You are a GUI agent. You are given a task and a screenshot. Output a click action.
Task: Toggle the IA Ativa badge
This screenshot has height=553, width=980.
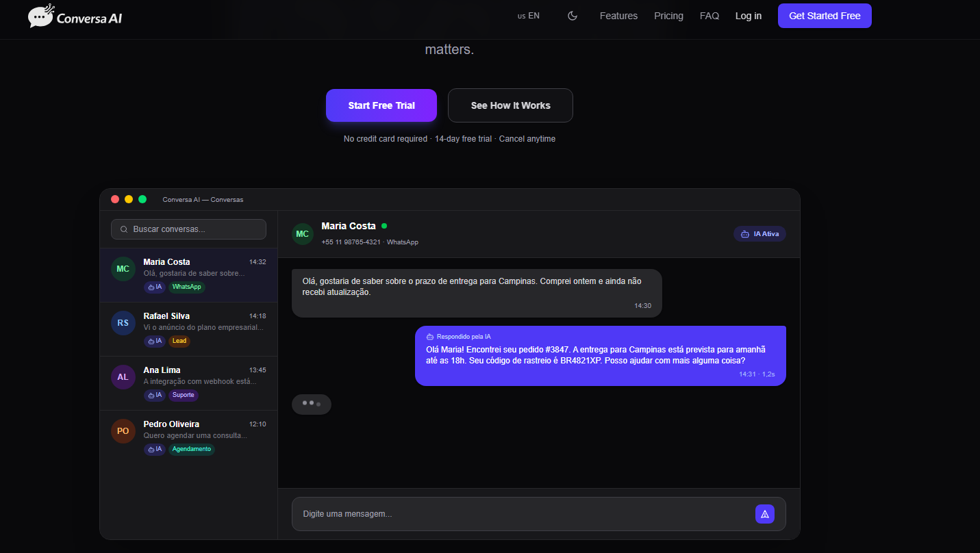point(759,234)
